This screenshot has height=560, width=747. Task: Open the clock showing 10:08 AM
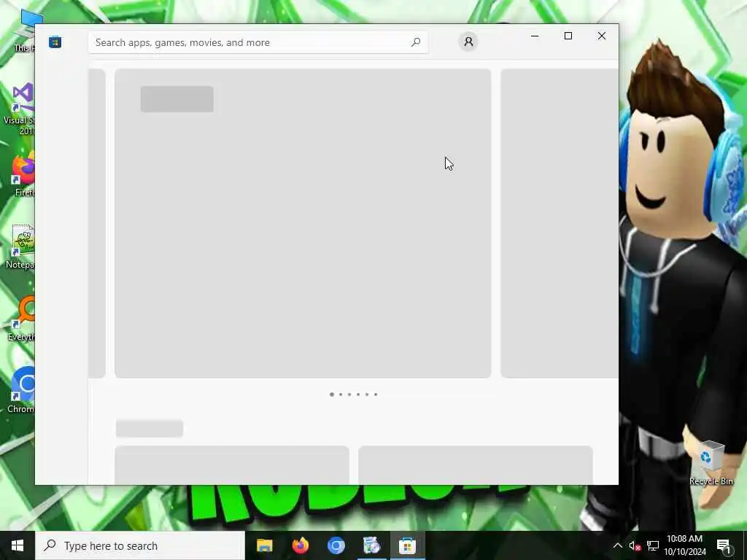click(x=684, y=545)
